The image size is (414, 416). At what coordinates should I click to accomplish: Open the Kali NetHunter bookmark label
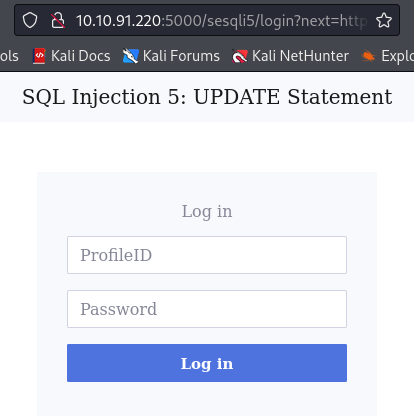300,56
